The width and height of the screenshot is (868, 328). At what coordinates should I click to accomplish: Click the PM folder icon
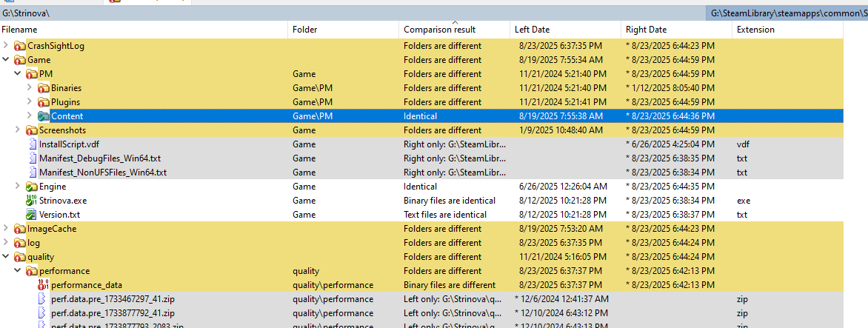click(32, 73)
